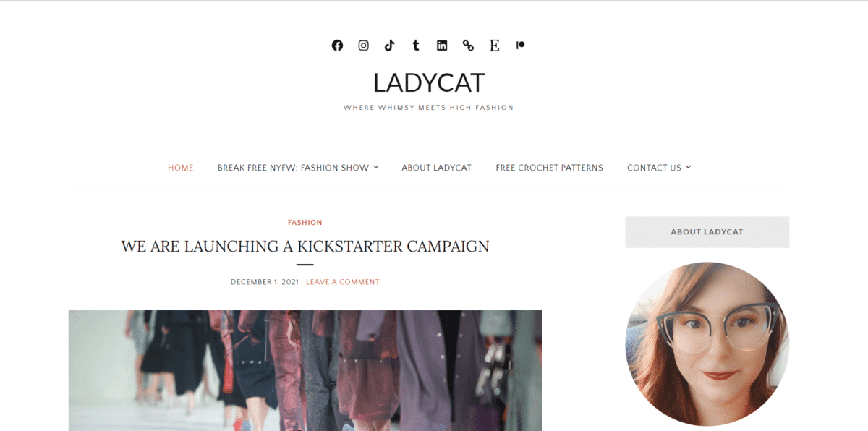The image size is (868, 431).
Task: Open the Facebook social icon
Action: point(337,46)
